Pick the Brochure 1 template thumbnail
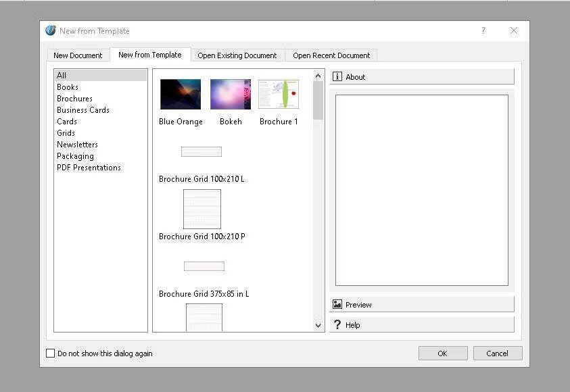 click(279, 94)
